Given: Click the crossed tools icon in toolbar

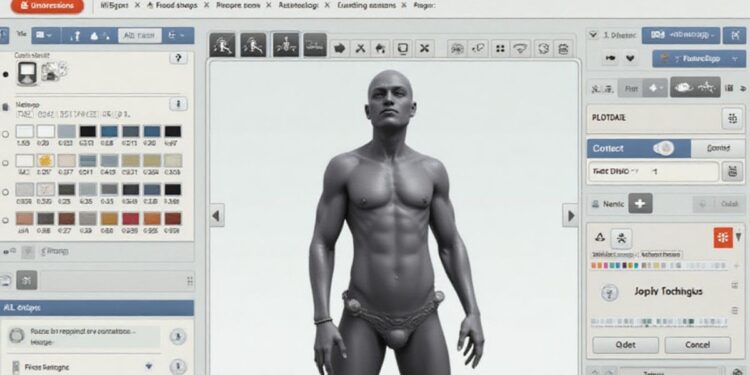Looking at the screenshot, I should tap(361, 48).
